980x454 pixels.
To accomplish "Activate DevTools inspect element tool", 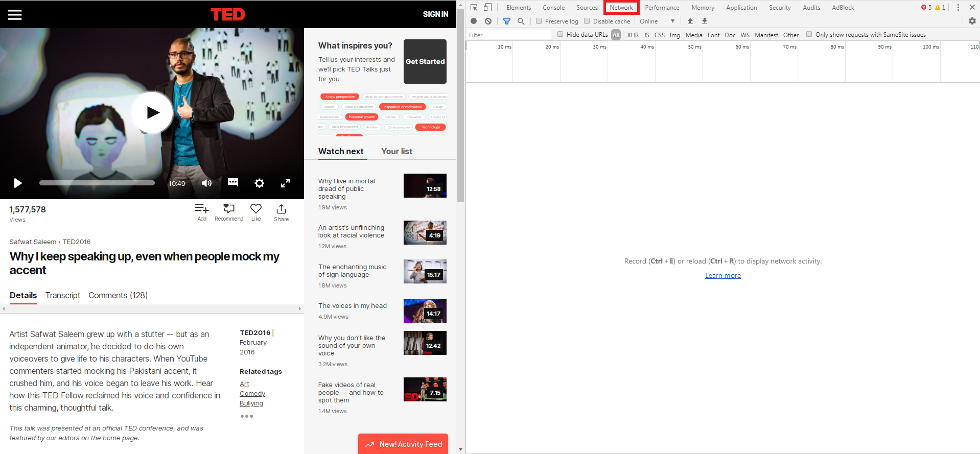I will coord(474,7).
